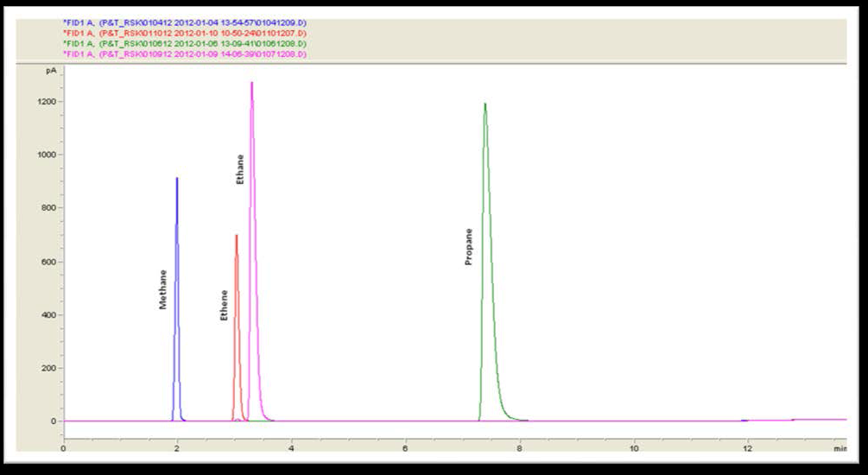This screenshot has width=868, height=475.
Task: Click the 1200 tick label on y-axis
Action: pyautogui.click(x=48, y=102)
